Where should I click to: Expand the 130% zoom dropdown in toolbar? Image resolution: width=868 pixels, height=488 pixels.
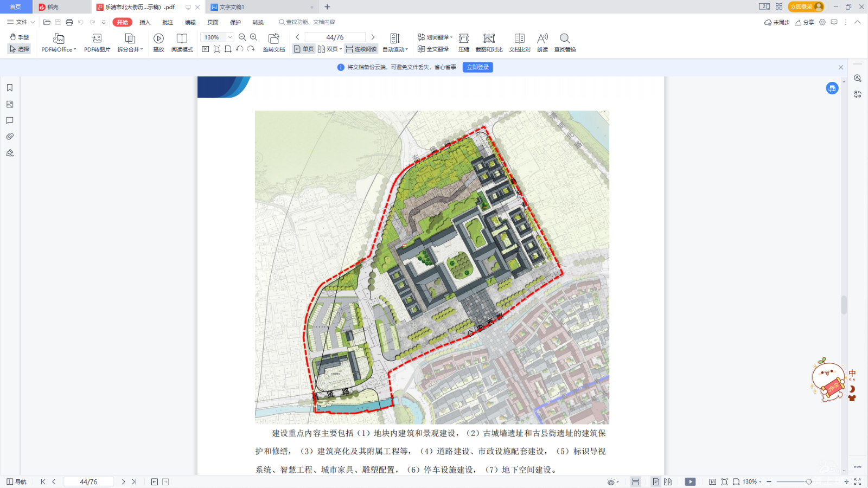pyautogui.click(x=230, y=37)
